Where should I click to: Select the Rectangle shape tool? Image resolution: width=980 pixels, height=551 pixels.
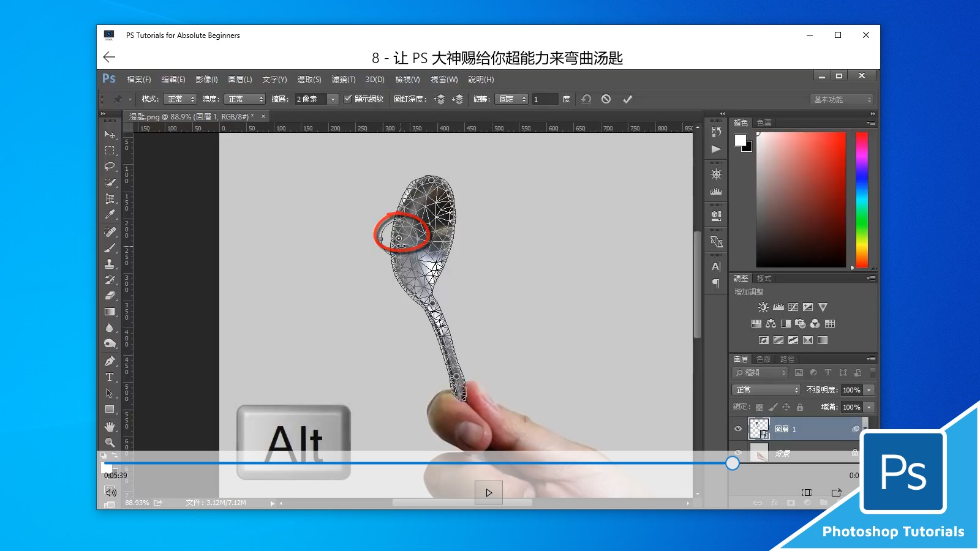point(110,409)
